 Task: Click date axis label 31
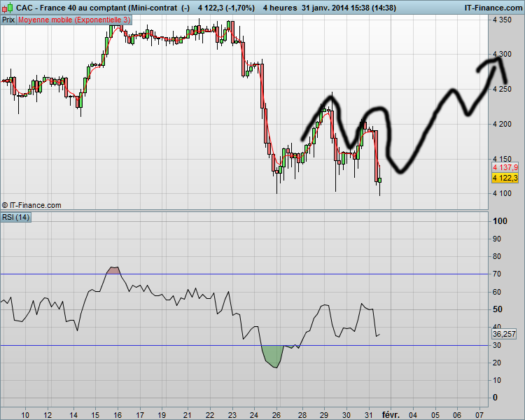(x=369, y=415)
